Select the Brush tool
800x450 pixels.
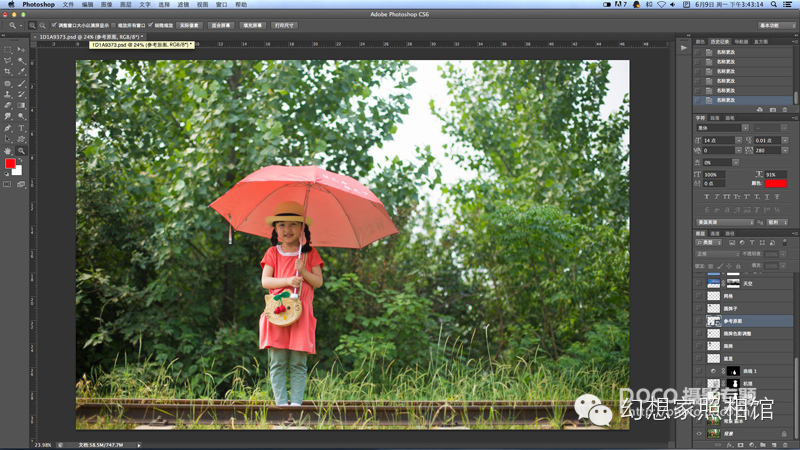point(21,83)
